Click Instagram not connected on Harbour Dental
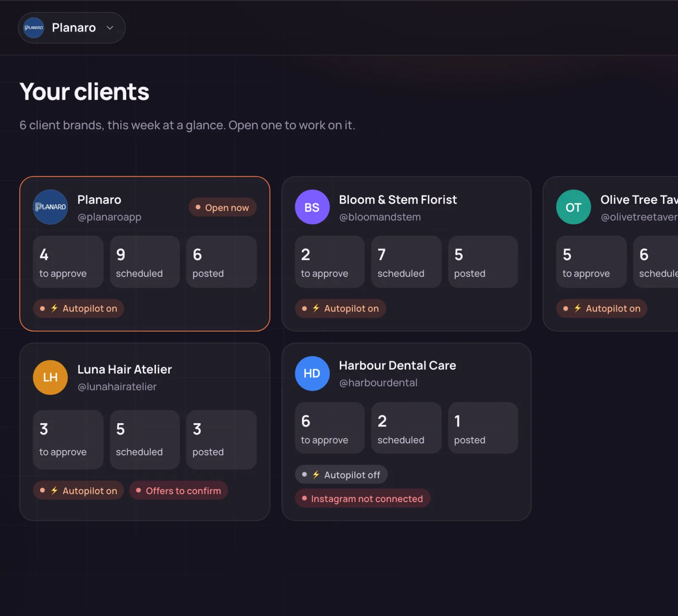Screen dimensions: 678x616 [x=363, y=499]
